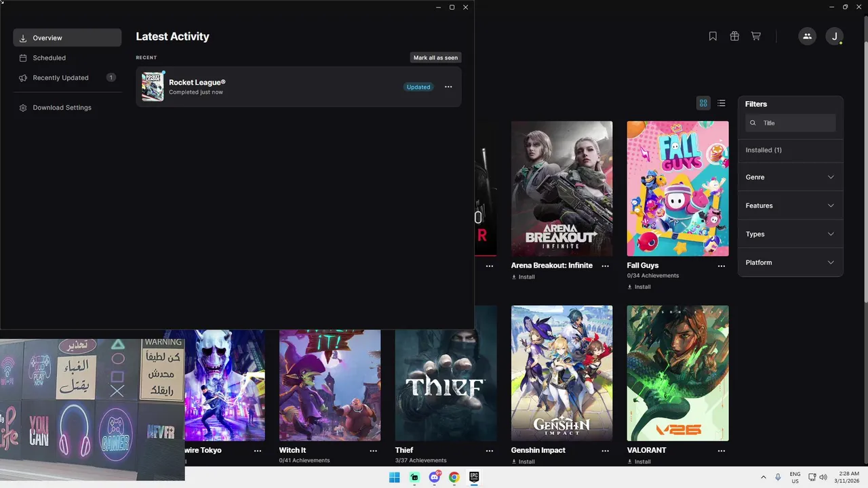Install Genshin Impact
The image size is (868, 488).
click(523, 462)
